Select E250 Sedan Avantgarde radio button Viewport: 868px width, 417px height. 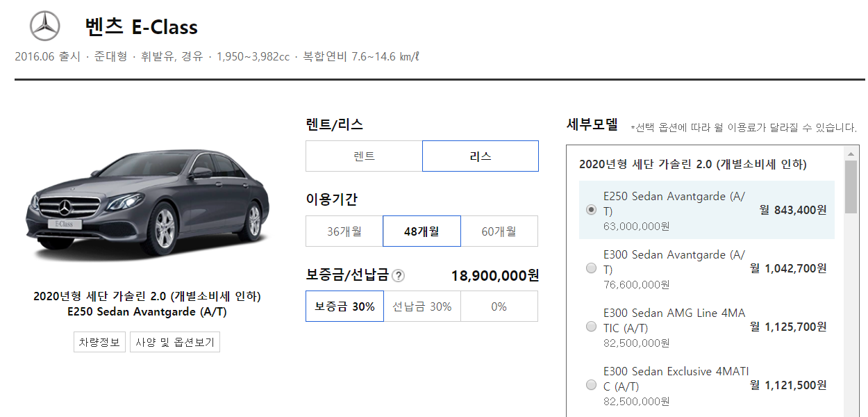(x=591, y=210)
